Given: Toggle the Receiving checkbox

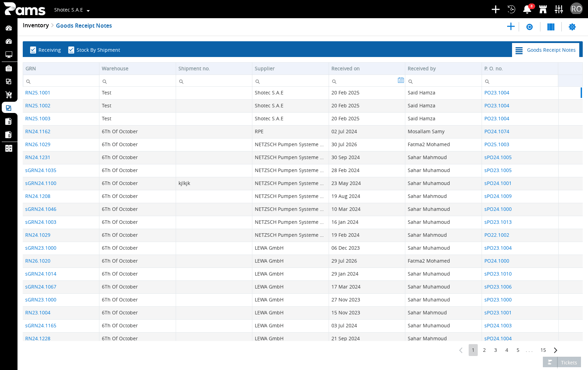Looking at the screenshot, I should coord(33,50).
